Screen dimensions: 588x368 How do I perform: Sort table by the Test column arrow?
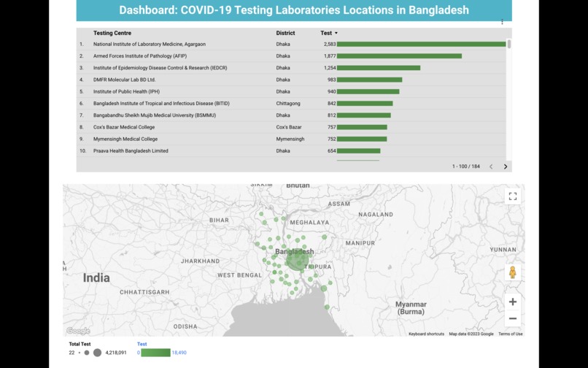[336, 33]
